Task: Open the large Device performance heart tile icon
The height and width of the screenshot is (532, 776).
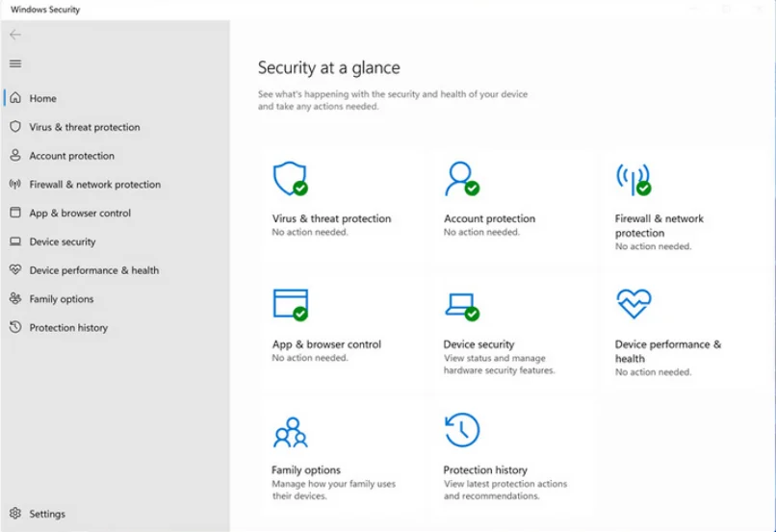Action: click(x=634, y=304)
